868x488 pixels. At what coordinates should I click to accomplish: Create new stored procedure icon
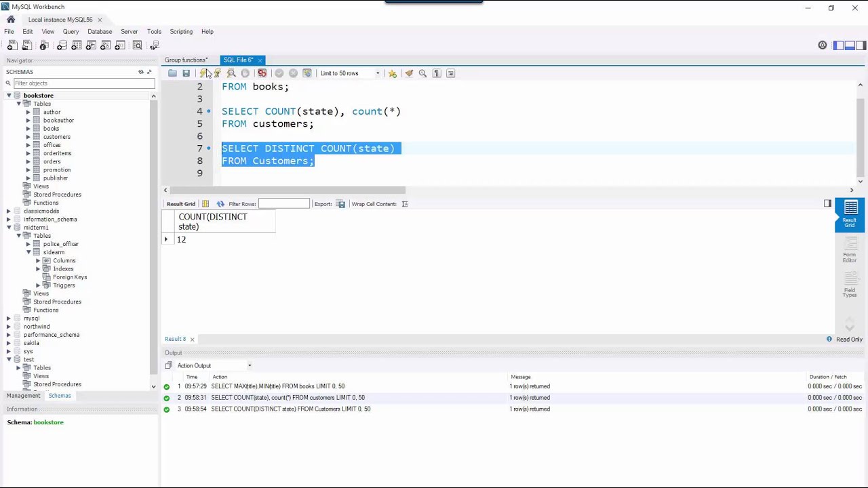point(106,45)
